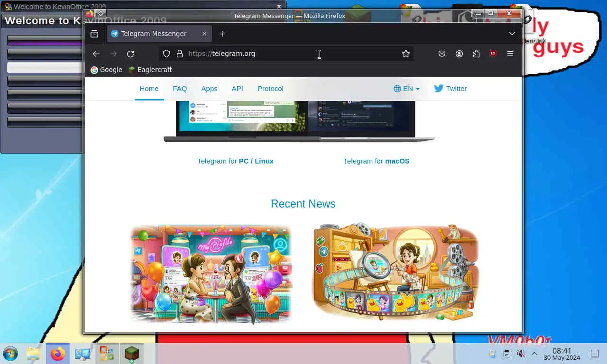The height and width of the screenshot is (364, 607).
Task: Expand the list all tabs chevron
Action: 512,34
